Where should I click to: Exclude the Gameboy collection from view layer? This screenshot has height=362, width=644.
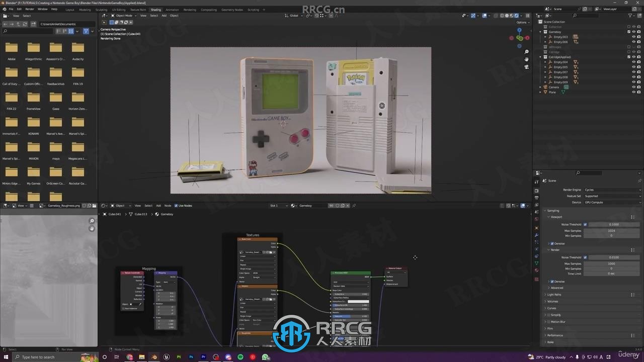point(629,32)
